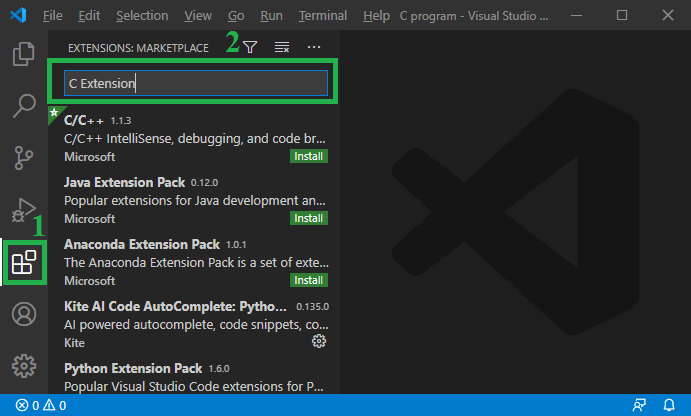Open the Accounts icon in activity bar

(24, 314)
